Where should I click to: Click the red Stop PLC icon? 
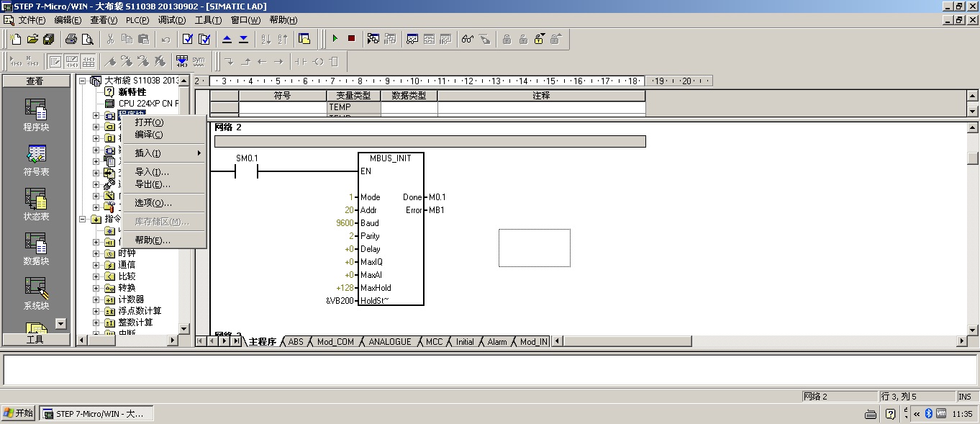(x=351, y=39)
